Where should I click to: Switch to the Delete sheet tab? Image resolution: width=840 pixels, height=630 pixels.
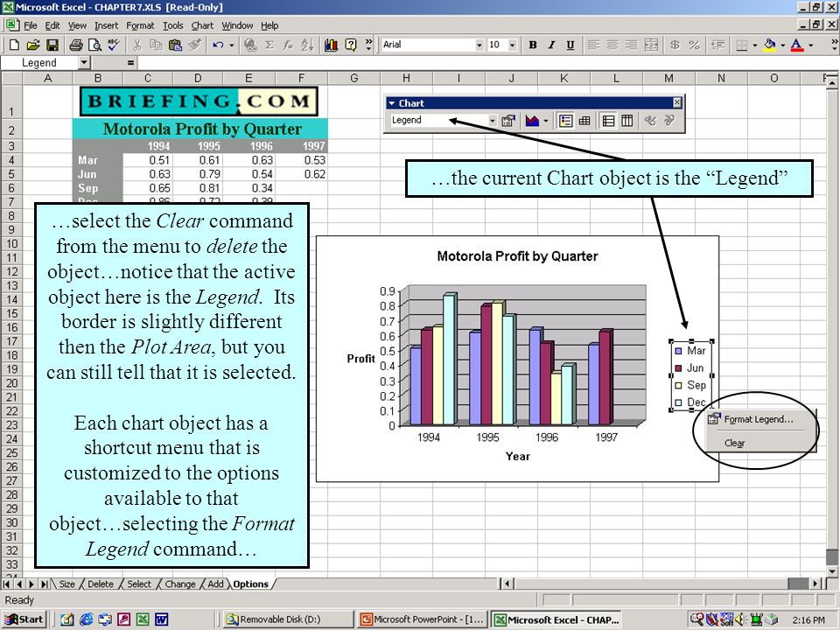click(100, 584)
